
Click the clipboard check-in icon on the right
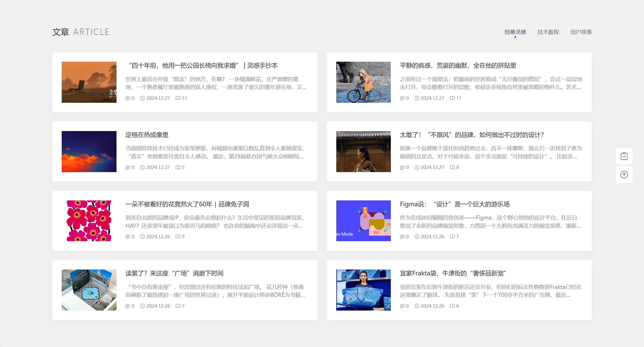point(624,156)
